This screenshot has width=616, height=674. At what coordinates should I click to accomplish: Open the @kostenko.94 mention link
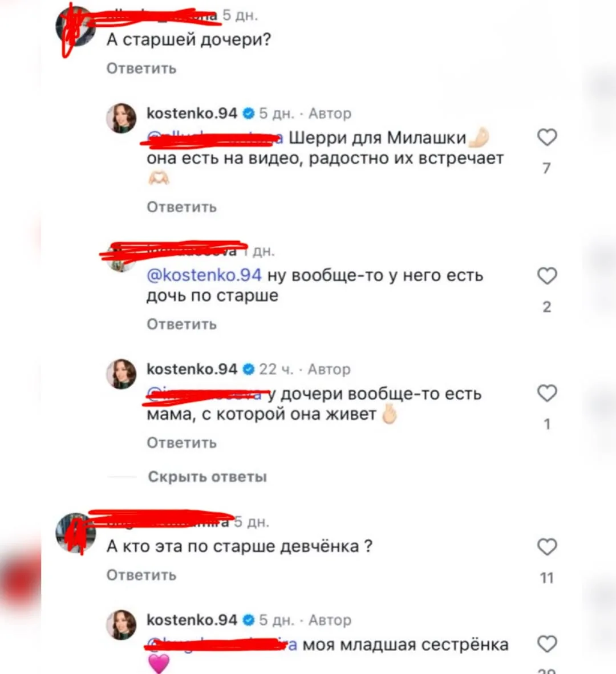coord(204,275)
